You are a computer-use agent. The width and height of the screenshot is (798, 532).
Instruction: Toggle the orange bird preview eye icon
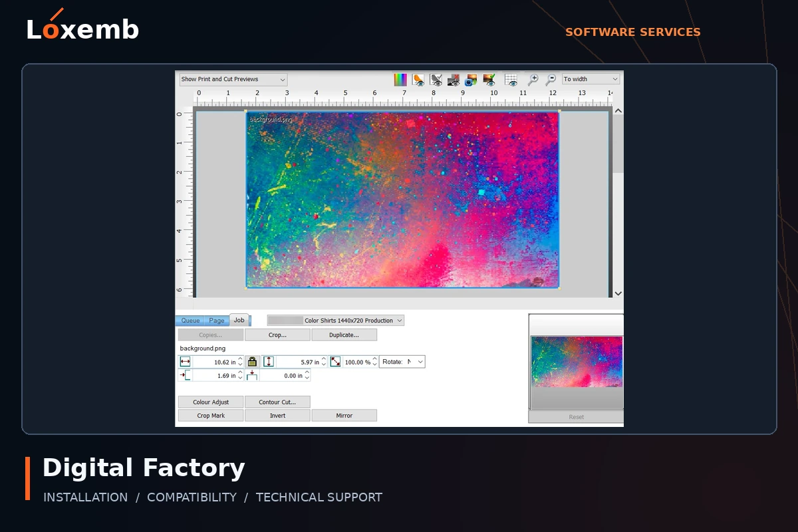[418, 80]
